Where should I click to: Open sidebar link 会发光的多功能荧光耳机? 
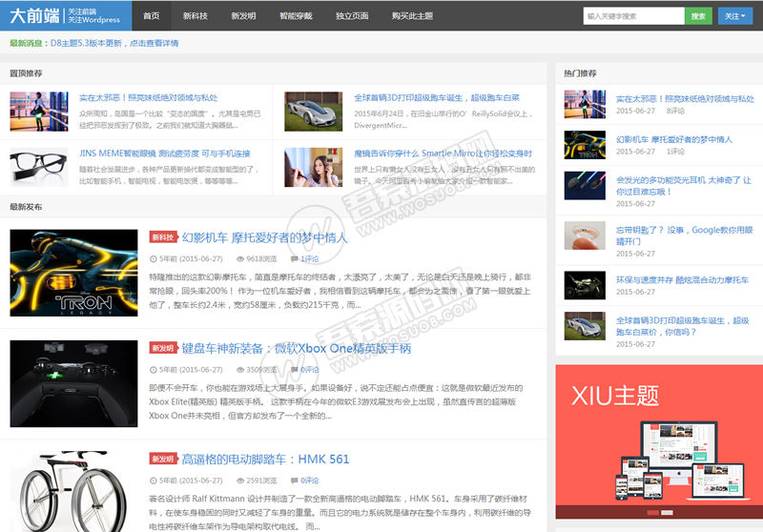click(683, 186)
